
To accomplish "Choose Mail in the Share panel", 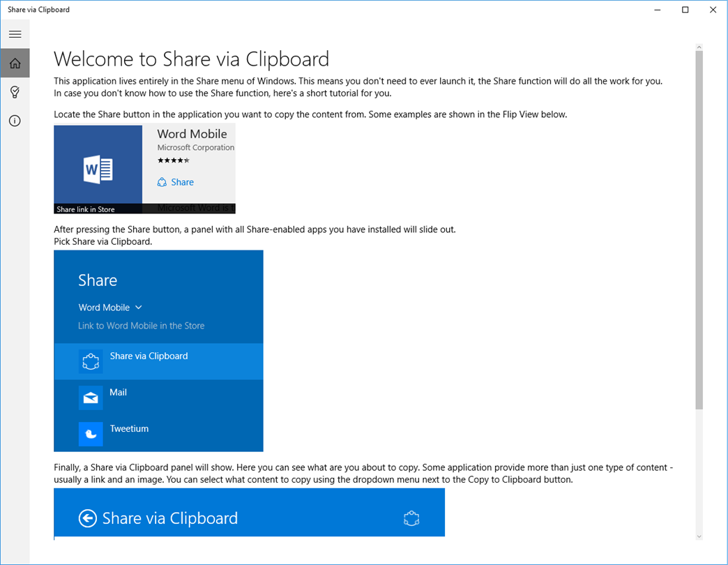I will click(158, 398).
